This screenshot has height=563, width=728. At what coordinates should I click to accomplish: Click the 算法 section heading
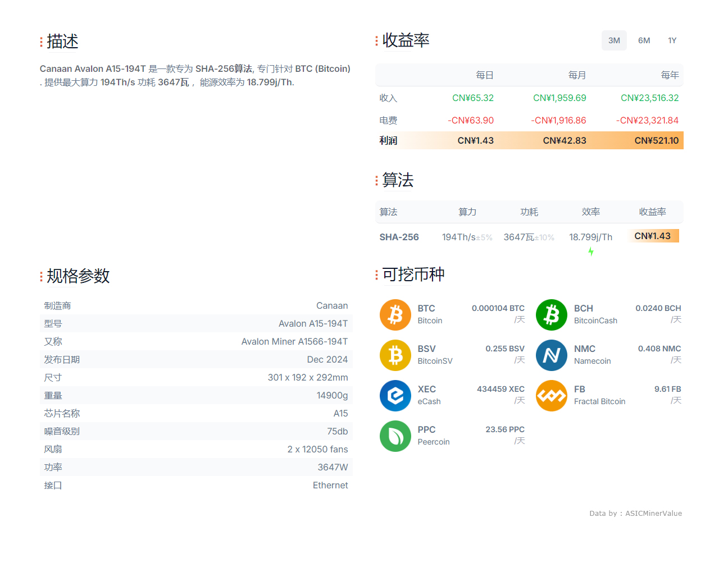pos(398,180)
